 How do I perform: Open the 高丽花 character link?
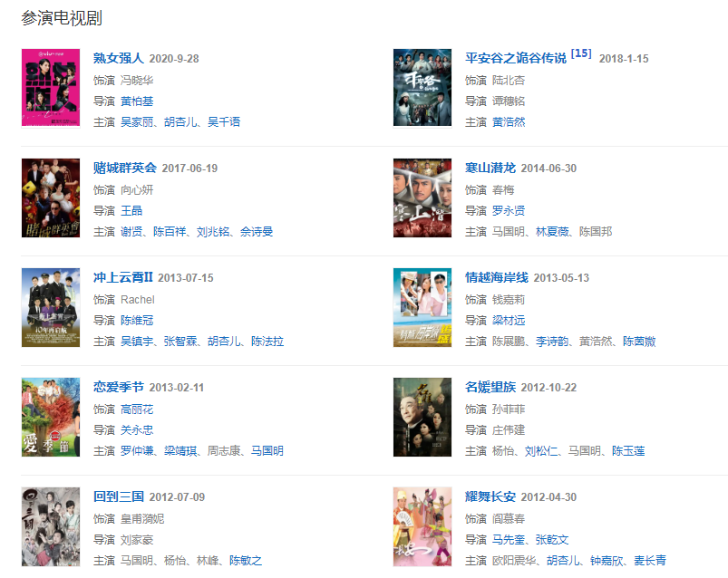coord(137,409)
